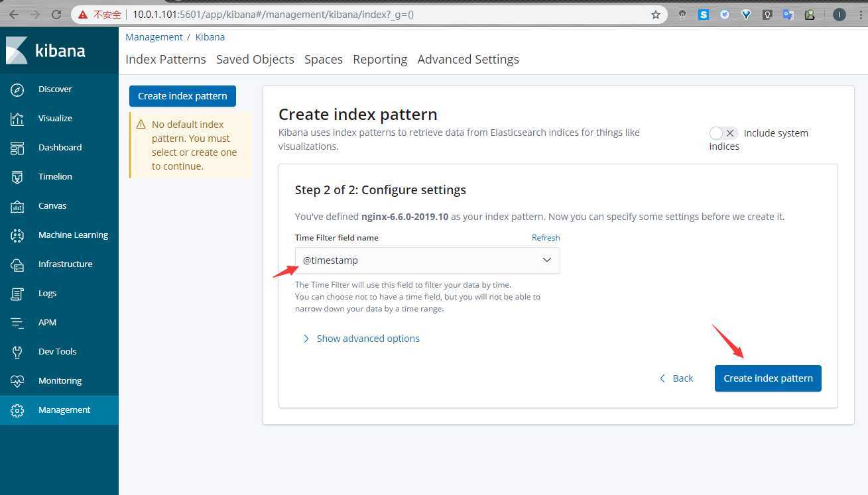868x495 pixels.
Task: Click the Machine Learning sidebar icon
Action: [17, 235]
